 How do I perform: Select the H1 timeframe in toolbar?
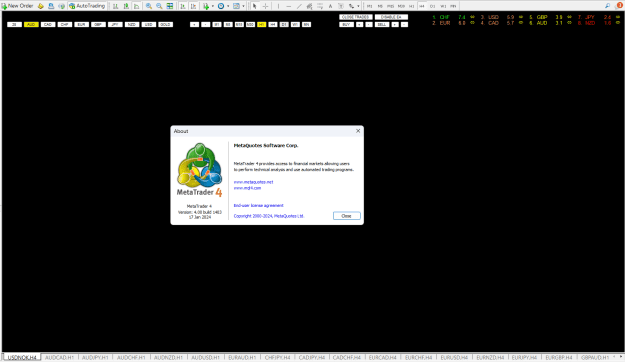tap(411, 6)
